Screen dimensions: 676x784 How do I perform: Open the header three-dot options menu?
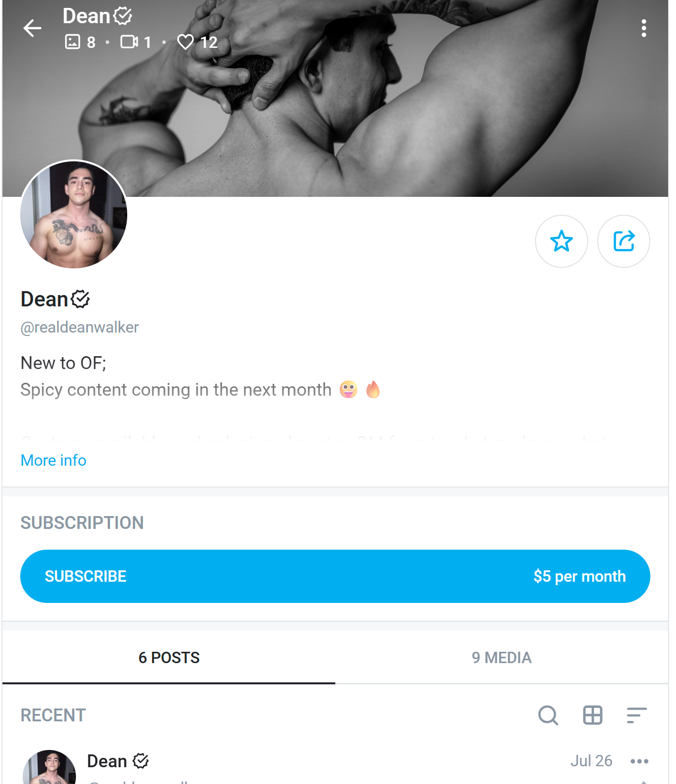pyautogui.click(x=643, y=29)
